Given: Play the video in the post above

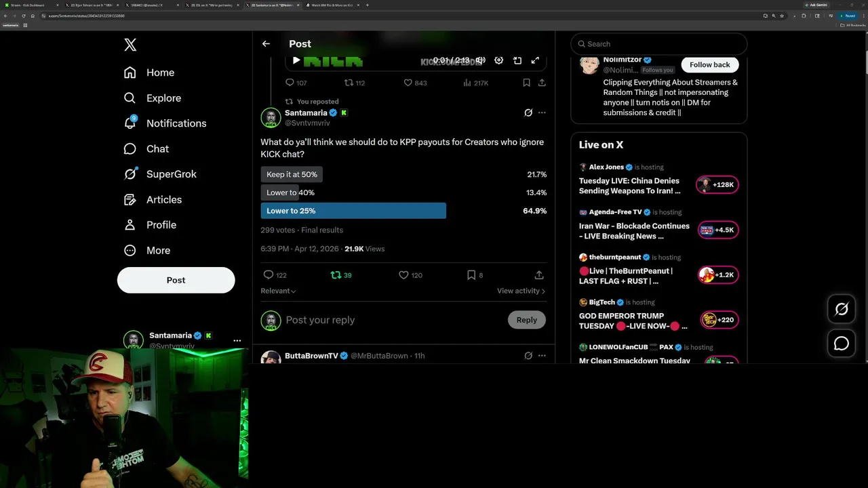Looking at the screenshot, I should (x=296, y=60).
